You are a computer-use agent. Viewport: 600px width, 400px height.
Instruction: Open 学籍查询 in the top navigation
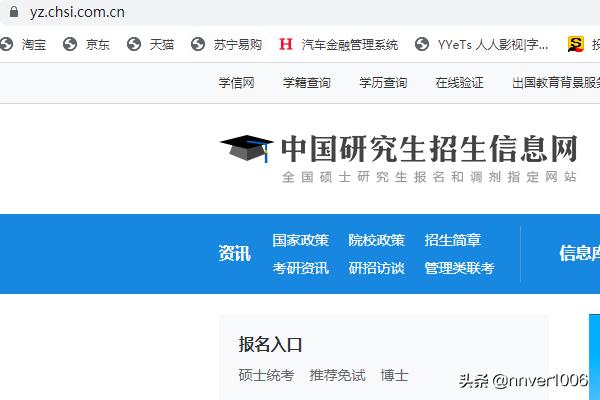click(x=307, y=83)
